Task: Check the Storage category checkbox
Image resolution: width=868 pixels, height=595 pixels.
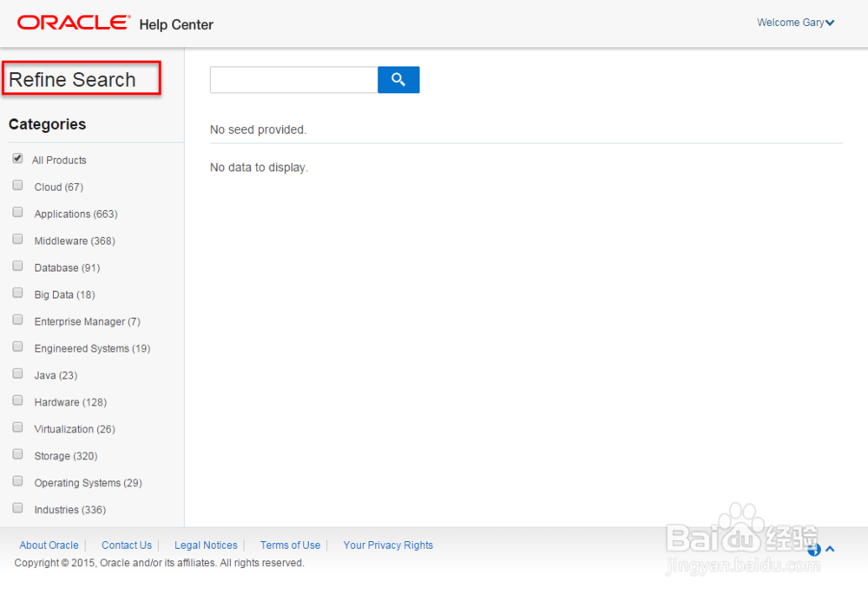Action: pos(17,455)
